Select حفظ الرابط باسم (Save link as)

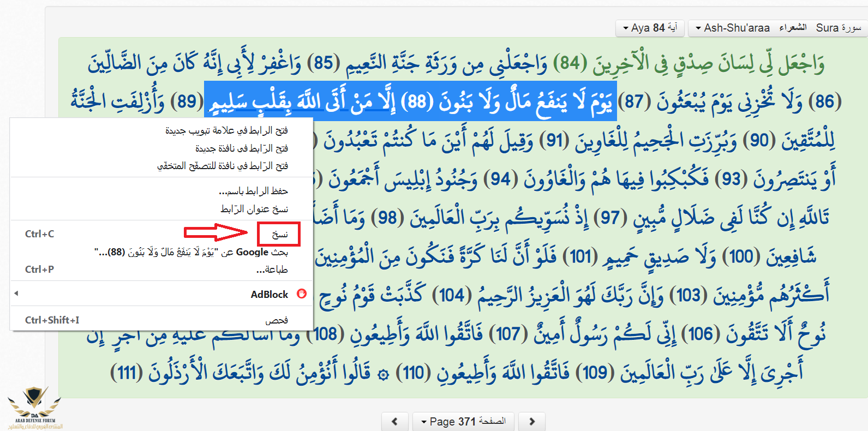click(253, 191)
